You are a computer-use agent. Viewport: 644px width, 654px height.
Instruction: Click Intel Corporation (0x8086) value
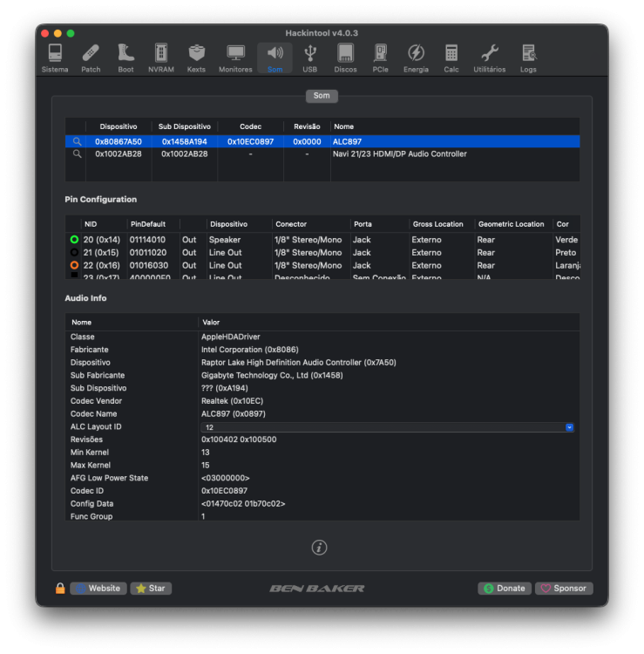(x=250, y=350)
